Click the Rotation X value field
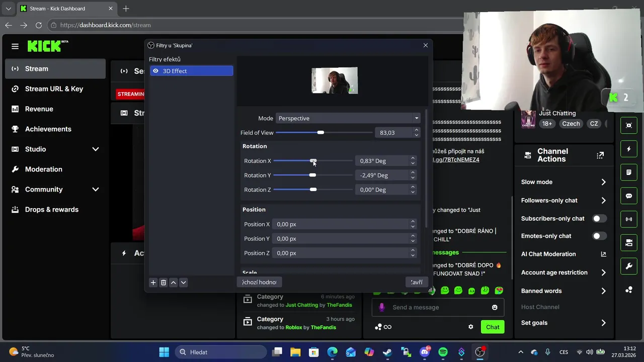This screenshot has width=644, height=362. 382,161
